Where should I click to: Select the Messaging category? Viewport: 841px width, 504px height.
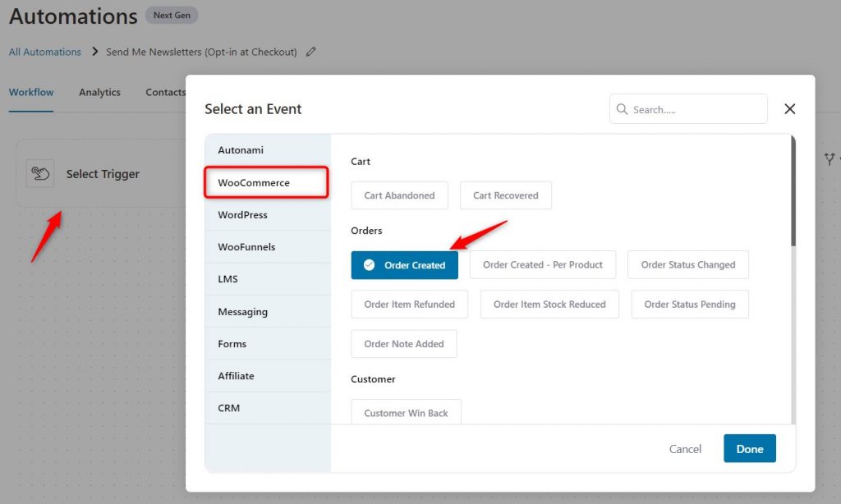coord(268,312)
